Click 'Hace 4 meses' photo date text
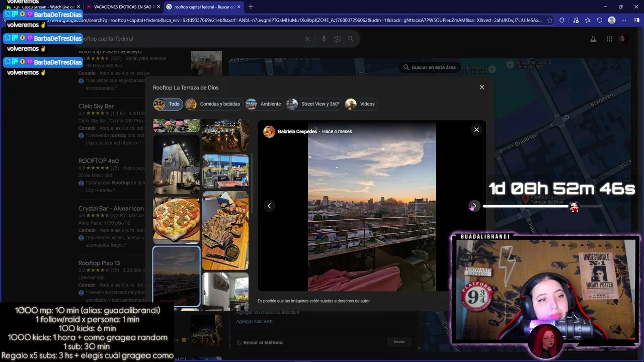 pyautogui.click(x=337, y=132)
